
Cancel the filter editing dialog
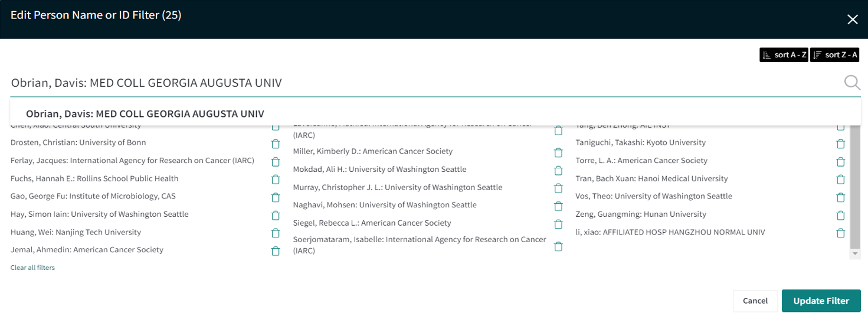tap(755, 301)
